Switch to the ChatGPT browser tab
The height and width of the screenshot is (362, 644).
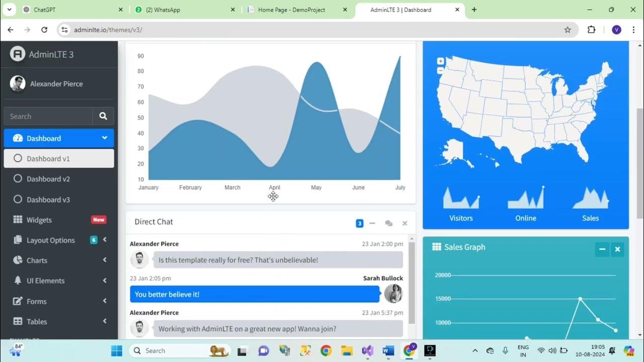(72, 10)
